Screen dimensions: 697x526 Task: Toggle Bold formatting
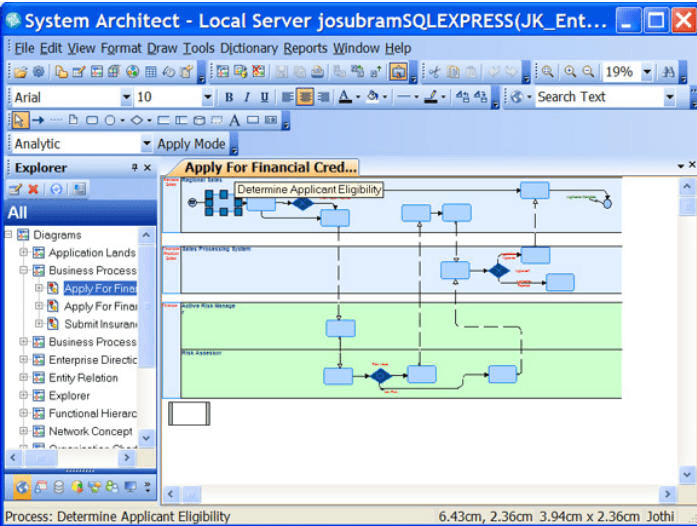point(229,97)
